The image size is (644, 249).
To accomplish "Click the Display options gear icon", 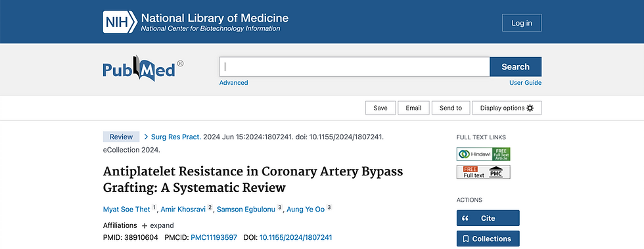I will point(530,108).
